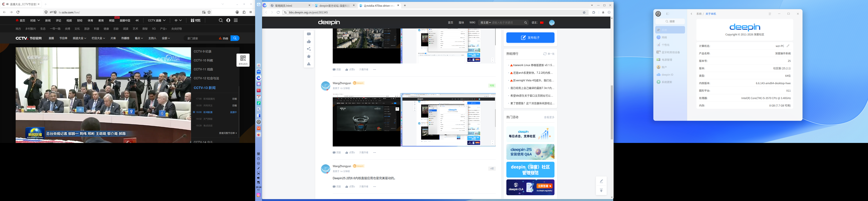Click the CCTV site magnifier search icon

221,20
